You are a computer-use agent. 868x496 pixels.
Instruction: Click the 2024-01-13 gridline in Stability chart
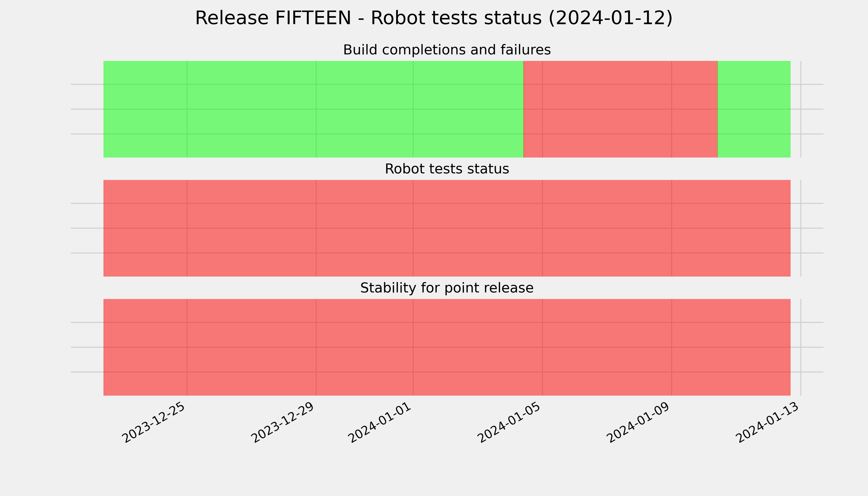(801, 347)
